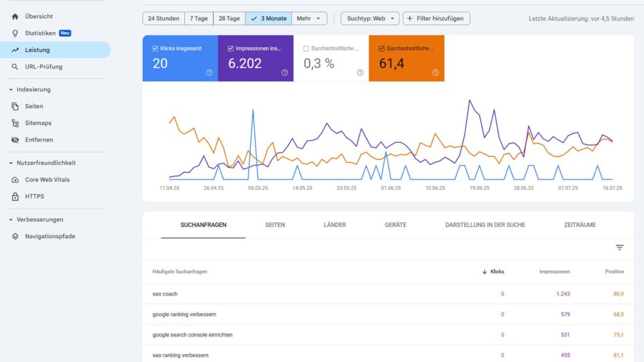
Task: Open Sitemaps via its sidebar icon
Action: click(x=15, y=123)
